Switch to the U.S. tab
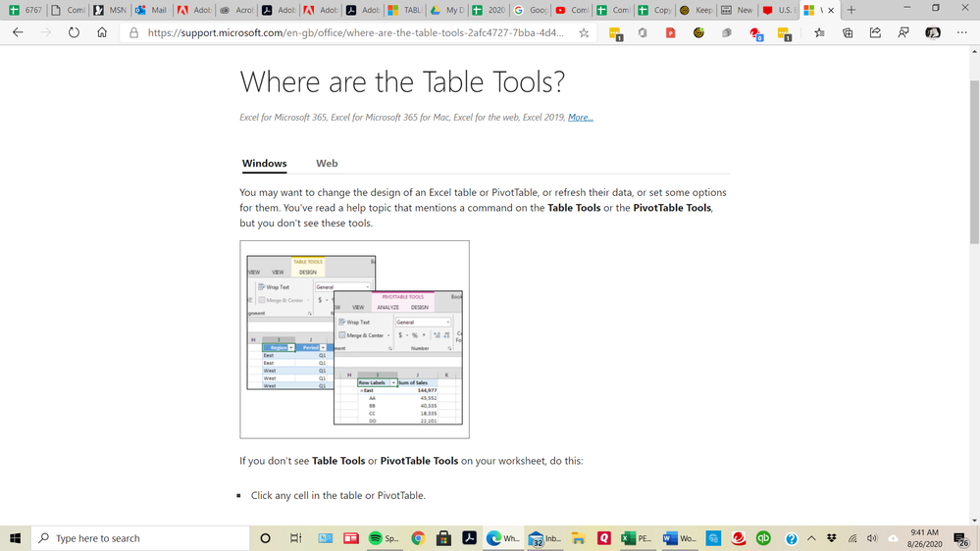Viewport: 980px width, 551px height. click(779, 10)
